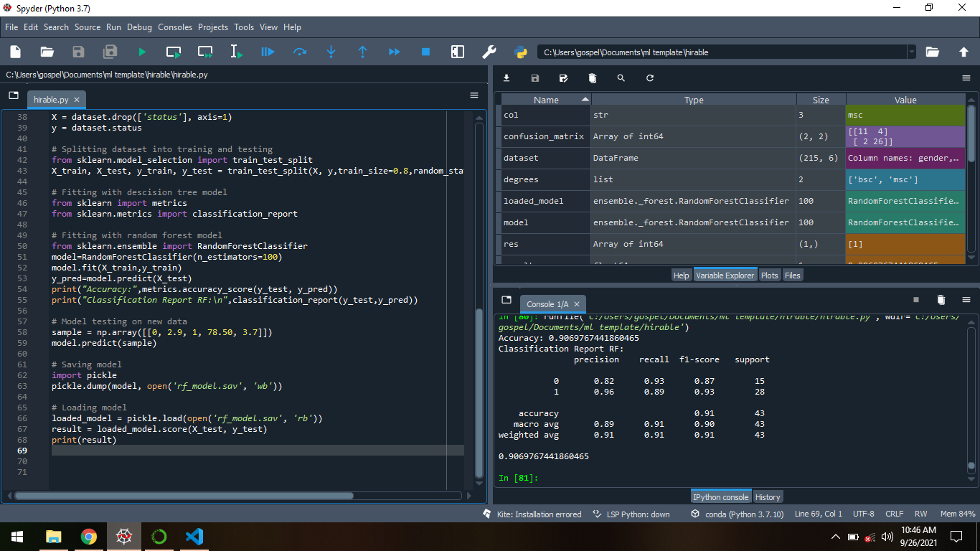This screenshot has height=551, width=980.
Task: Refresh the Variable Explorer variables
Action: [x=650, y=78]
